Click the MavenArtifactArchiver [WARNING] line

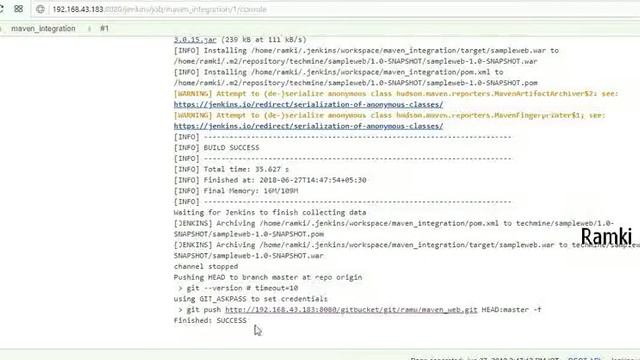coord(396,94)
